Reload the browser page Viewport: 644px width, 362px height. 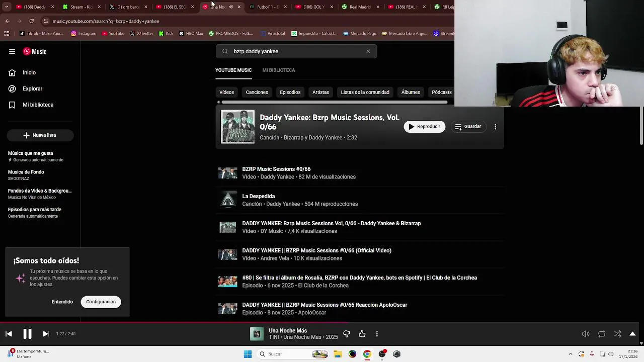31,21
